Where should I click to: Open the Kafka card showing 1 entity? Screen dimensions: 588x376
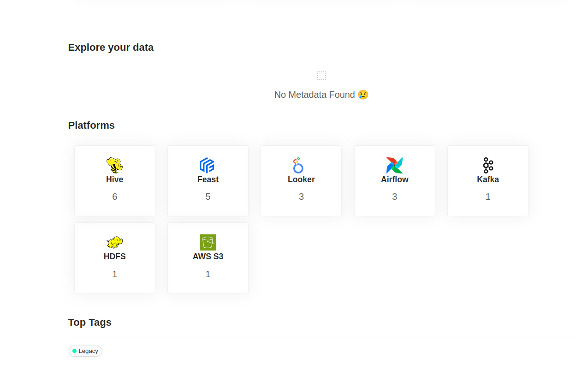[487, 180]
